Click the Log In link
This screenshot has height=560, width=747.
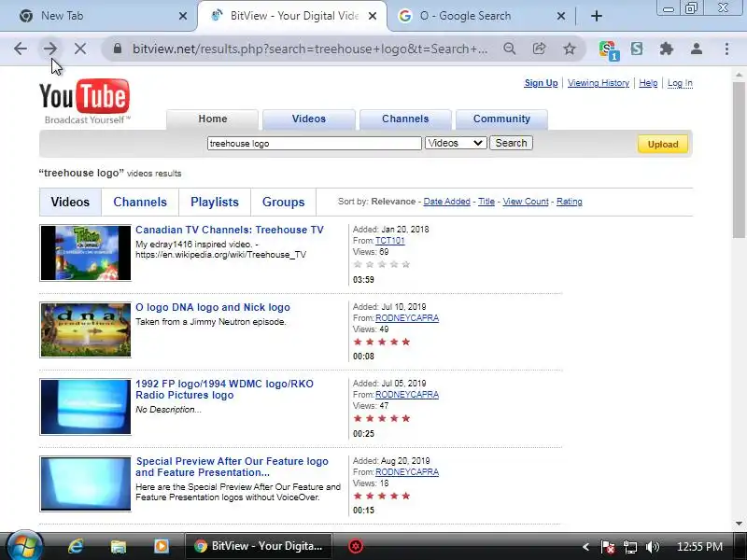680,83
